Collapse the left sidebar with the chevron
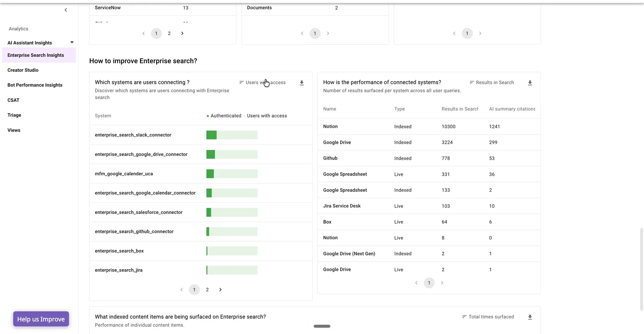 [66, 10]
